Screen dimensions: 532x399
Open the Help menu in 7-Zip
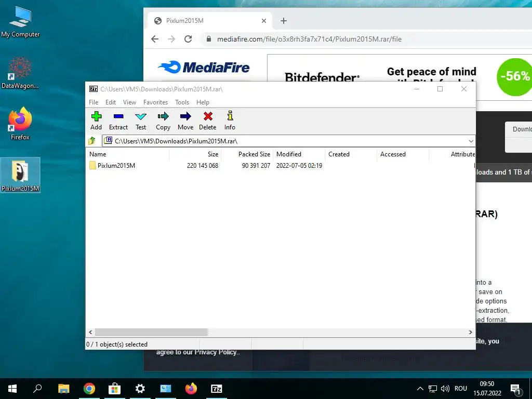[x=203, y=102]
